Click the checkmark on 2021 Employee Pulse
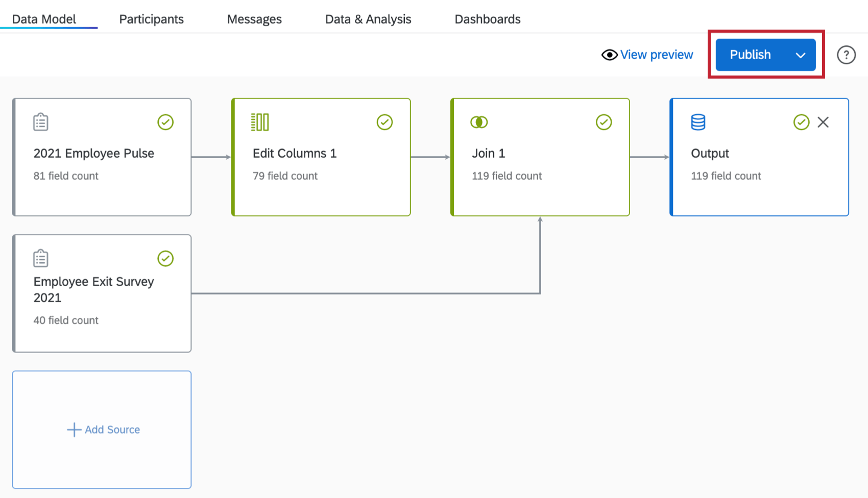The height and width of the screenshot is (498, 868). click(165, 122)
